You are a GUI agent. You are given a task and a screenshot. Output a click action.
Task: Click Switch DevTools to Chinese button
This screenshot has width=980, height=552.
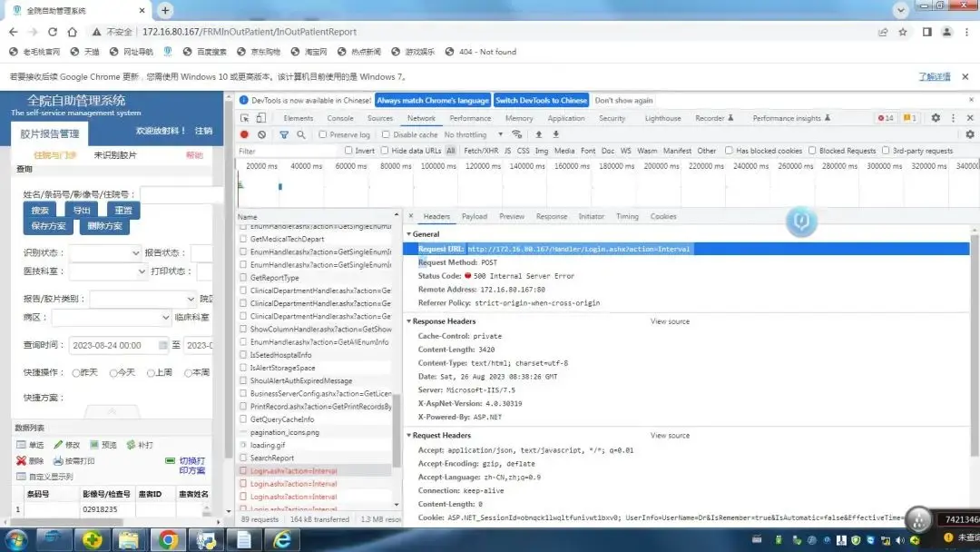click(x=541, y=101)
